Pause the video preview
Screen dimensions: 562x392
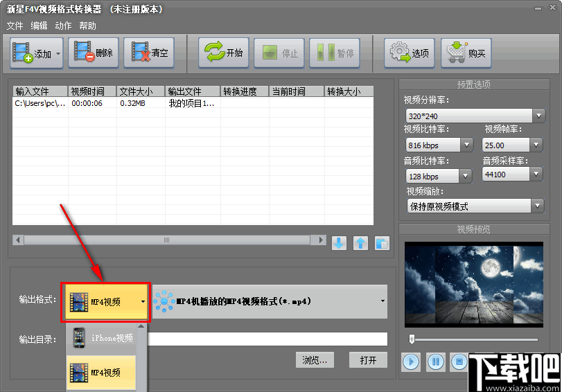(x=436, y=362)
